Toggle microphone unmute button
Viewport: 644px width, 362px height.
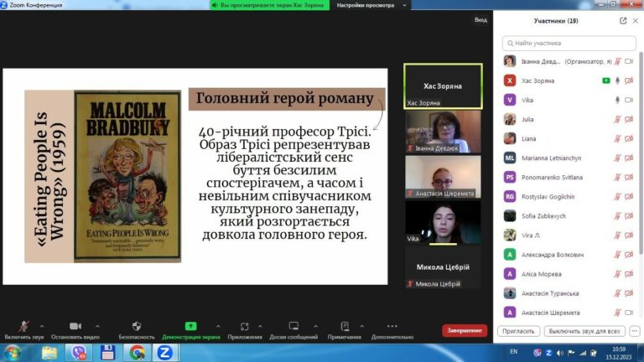pyautogui.click(x=23, y=326)
